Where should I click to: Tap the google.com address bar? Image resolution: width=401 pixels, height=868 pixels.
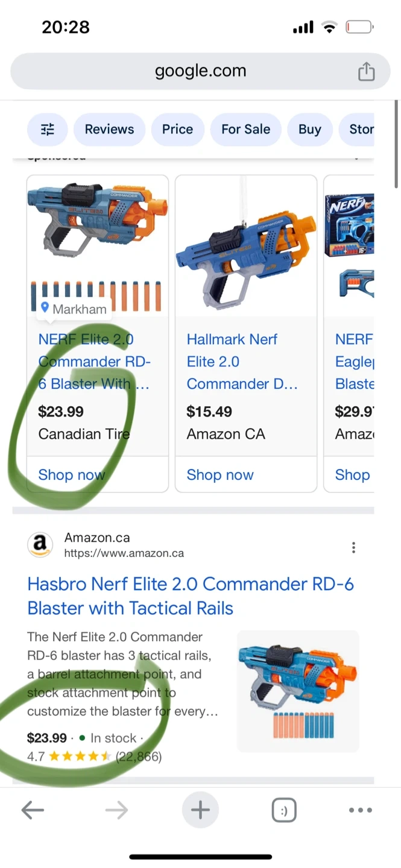pyautogui.click(x=200, y=71)
